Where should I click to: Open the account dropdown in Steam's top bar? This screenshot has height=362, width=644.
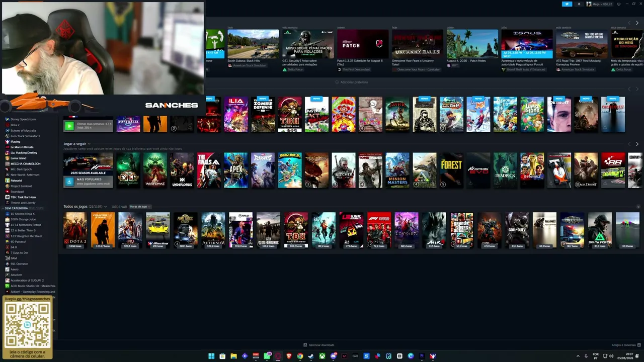600,4
